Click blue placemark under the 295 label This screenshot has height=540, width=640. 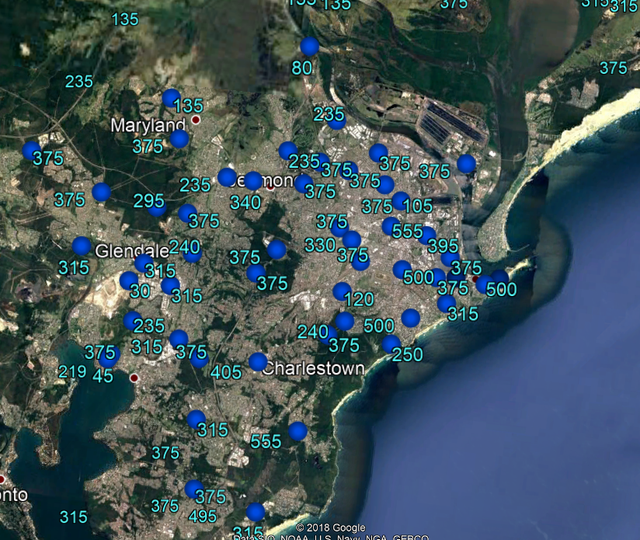click(157, 207)
